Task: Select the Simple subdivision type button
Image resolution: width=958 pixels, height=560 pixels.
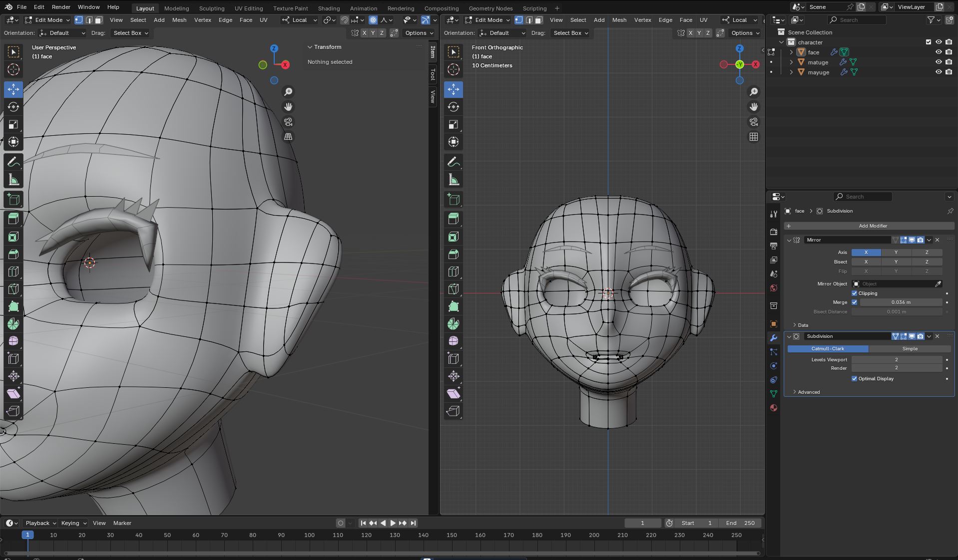Action: (909, 349)
